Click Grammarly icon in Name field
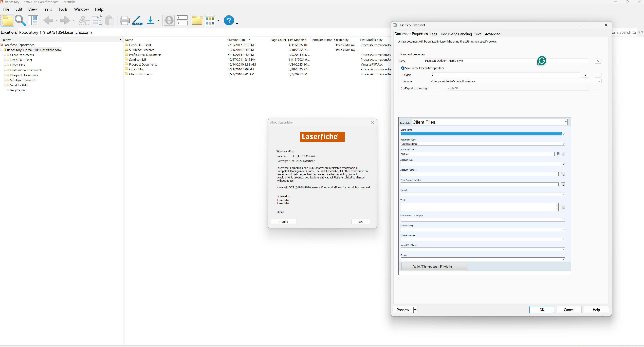Screen dimensions: 644x347 pos(542,61)
